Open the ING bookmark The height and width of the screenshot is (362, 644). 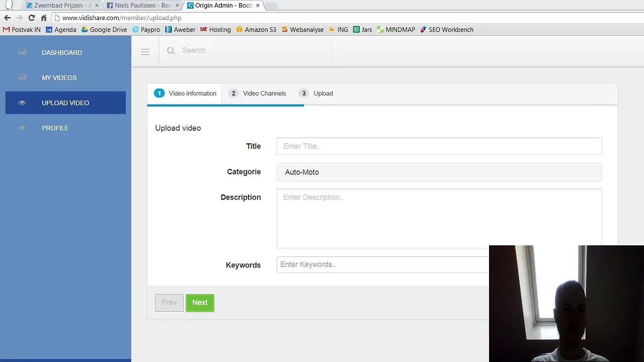(x=339, y=30)
